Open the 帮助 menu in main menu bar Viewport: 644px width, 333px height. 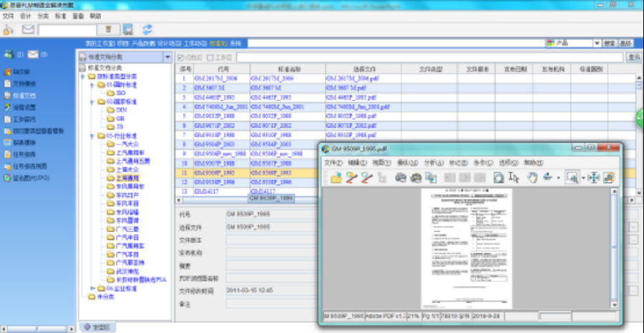point(95,15)
